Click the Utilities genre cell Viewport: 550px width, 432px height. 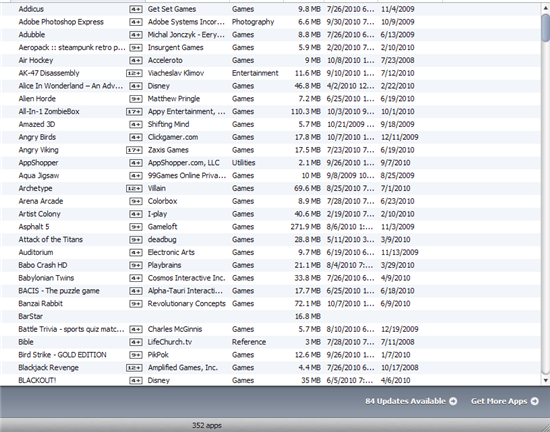click(x=243, y=163)
